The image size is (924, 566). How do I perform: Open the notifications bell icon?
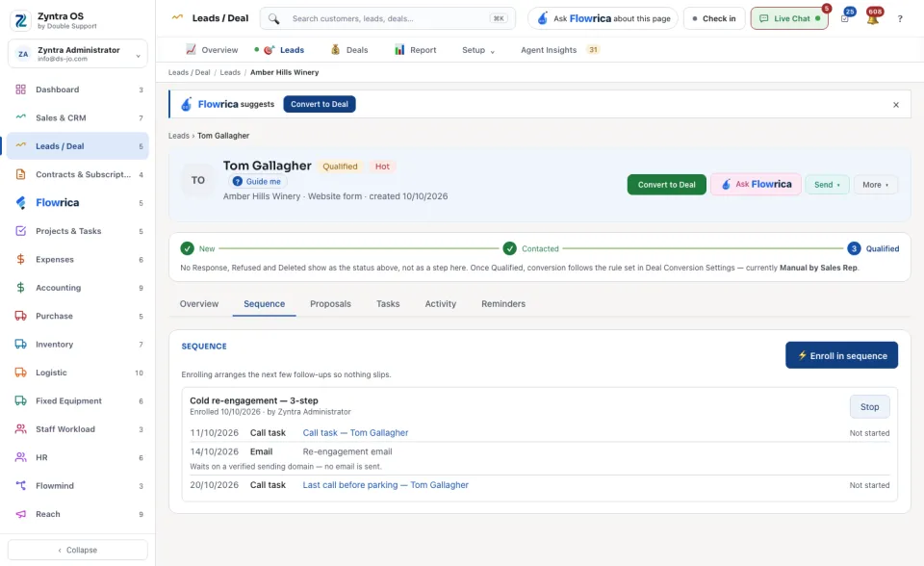[873, 17]
